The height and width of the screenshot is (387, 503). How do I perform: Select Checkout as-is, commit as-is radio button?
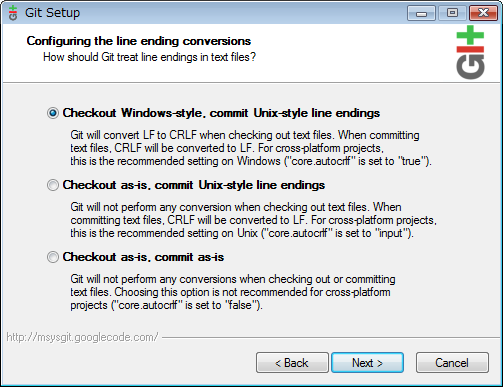(x=53, y=257)
